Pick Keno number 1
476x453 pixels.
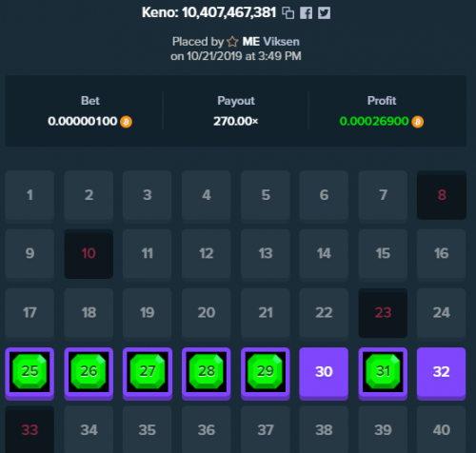[x=30, y=195]
